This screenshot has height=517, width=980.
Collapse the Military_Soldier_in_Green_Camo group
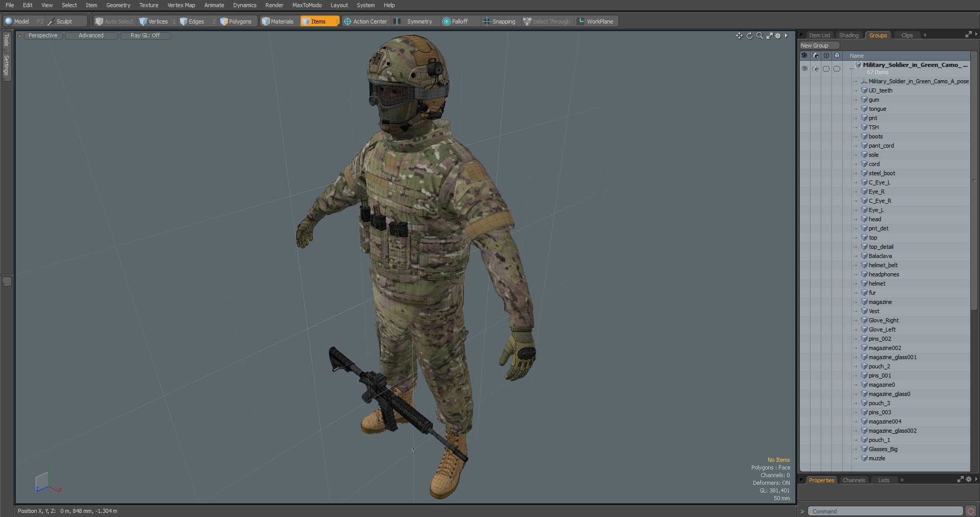(x=851, y=68)
